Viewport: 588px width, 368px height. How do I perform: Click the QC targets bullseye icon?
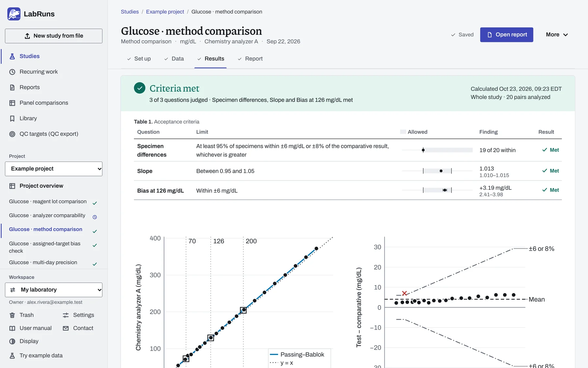pyautogui.click(x=12, y=134)
